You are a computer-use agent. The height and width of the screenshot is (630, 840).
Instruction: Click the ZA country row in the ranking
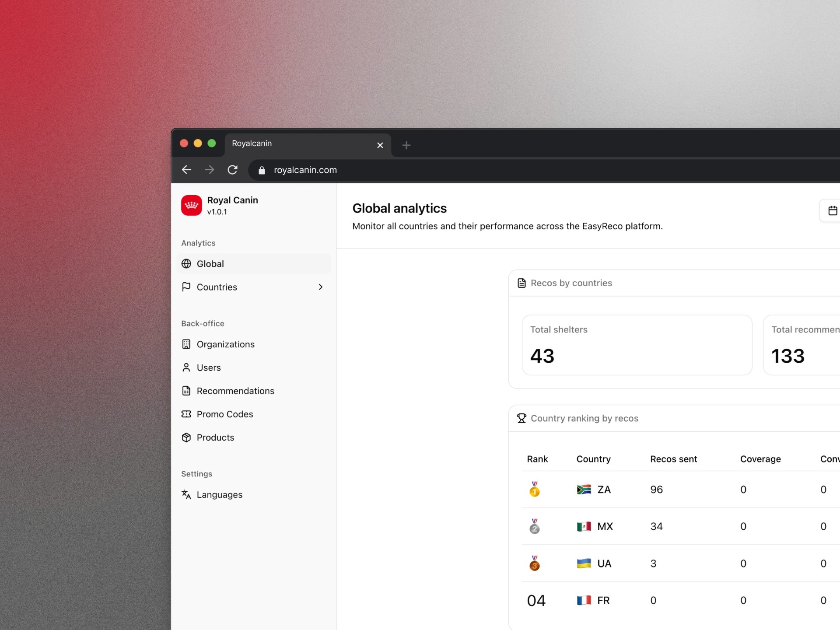(604, 490)
